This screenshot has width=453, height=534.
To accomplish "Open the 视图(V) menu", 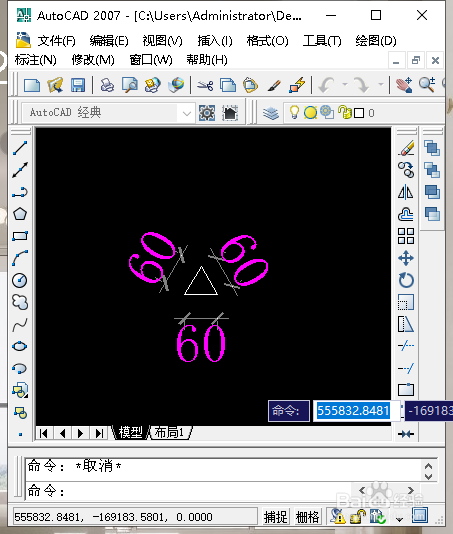I will (x=162, y=41).
